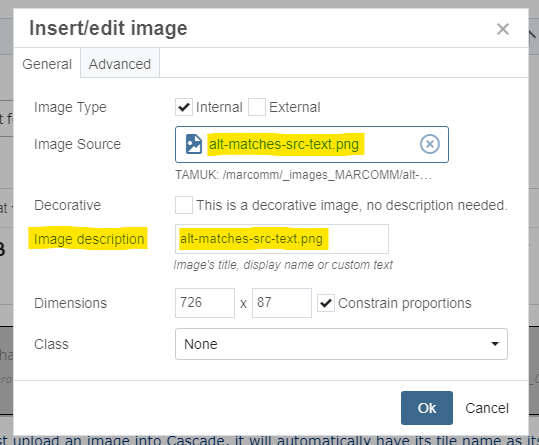The width and height of the screenshot is (539, 445).
Task: Close the Insert/edit image dialog
Action: pyautogui.click(x=503, y=29)
